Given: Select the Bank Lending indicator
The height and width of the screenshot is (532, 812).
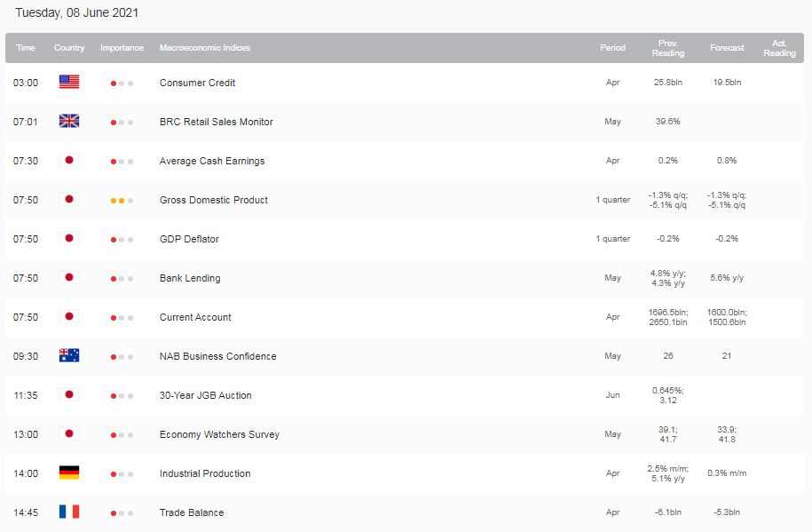Looking at the screenshot, I should [190, 279].
